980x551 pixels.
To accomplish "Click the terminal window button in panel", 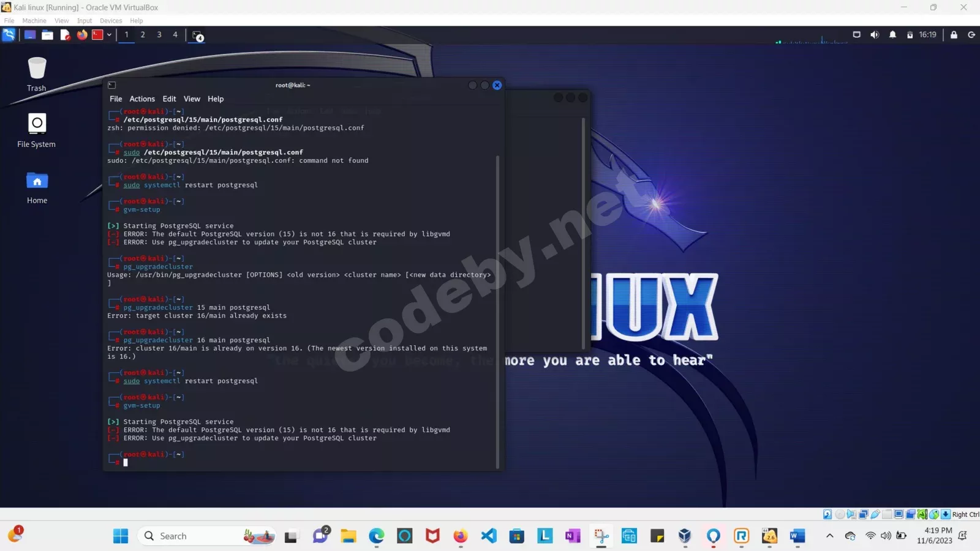I will pyautogui.click(x=197, y=36).
